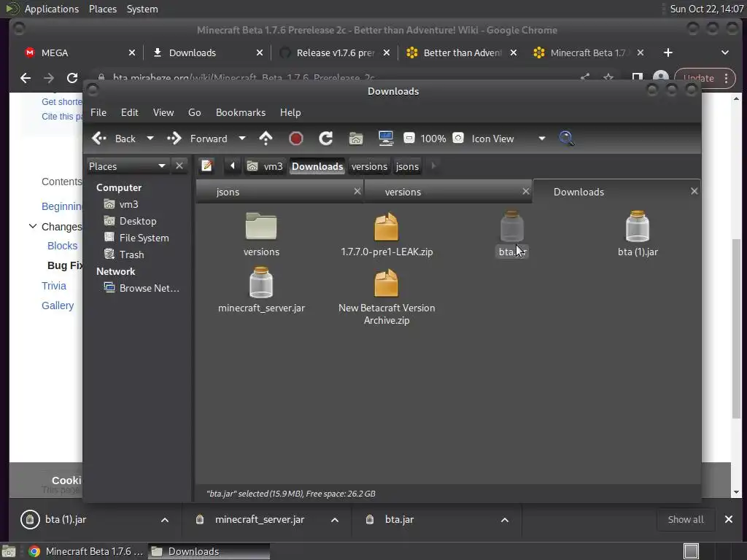Select New Betacraft Version Archive.zip icon
Screen dimensions: 747x560
(387, 282)
